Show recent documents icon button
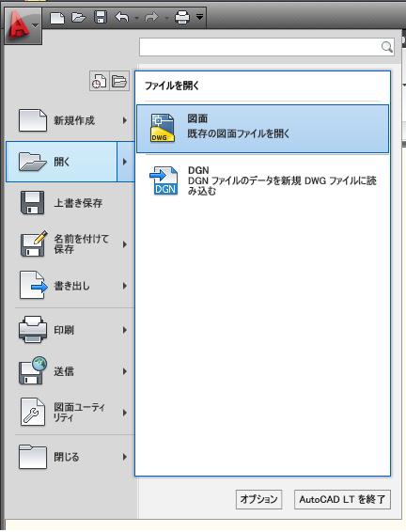Viewport: 406px width, 532px height. [x=100, y=81]
